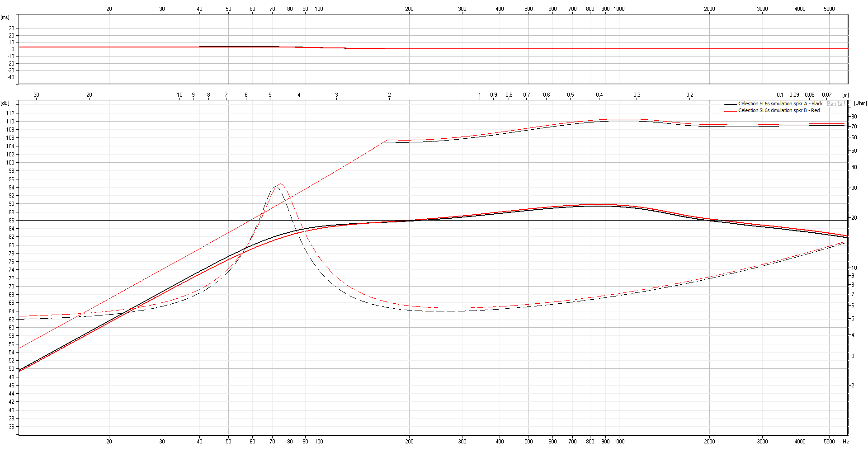Click the [dB] unit label
Screen dimensions: 868x452
[5, 103]
